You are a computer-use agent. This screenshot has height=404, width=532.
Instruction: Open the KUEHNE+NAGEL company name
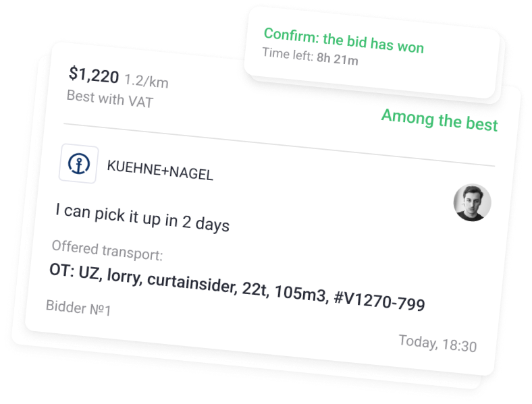point(160,171)
